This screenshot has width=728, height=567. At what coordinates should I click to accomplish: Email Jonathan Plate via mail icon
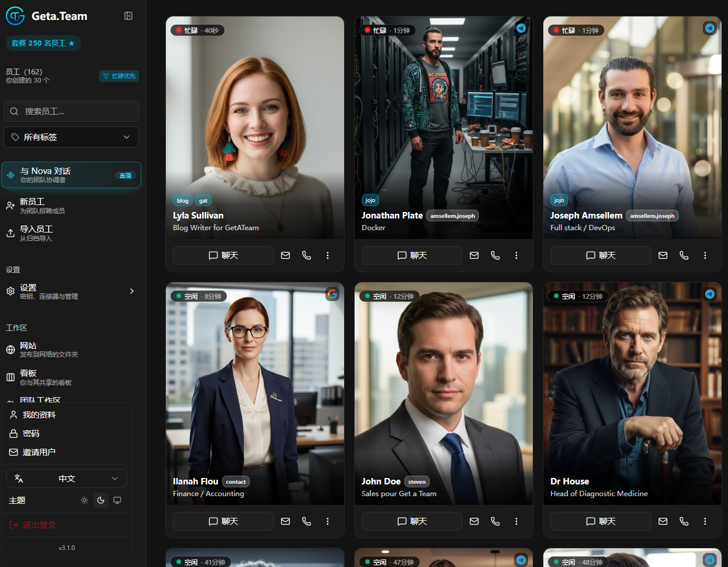tap(474, 255)
